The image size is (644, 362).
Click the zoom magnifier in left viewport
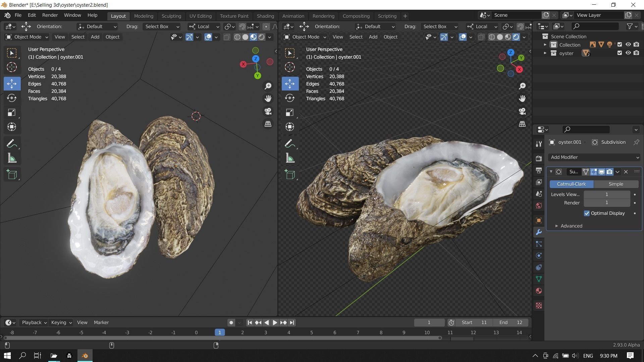268,86
